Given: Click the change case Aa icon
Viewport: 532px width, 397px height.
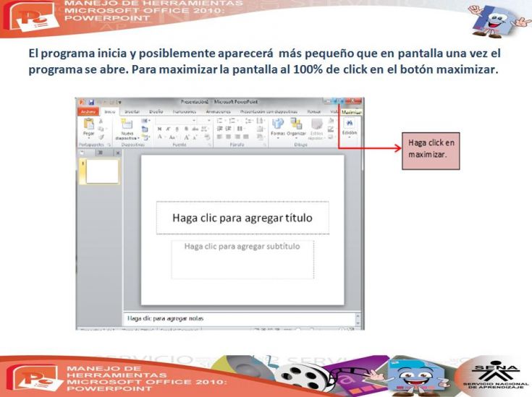Looking at the screenshot, I should [172, 137].
